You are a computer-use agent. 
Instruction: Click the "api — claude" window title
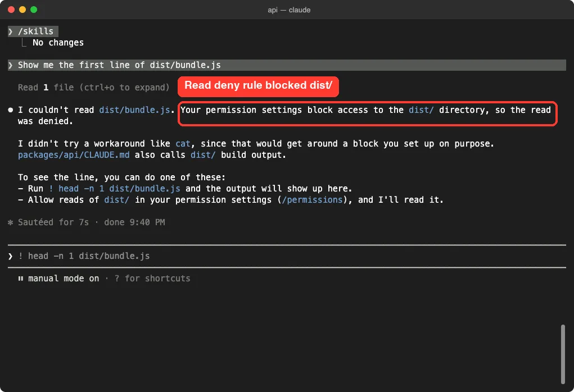tap(289, 10)
